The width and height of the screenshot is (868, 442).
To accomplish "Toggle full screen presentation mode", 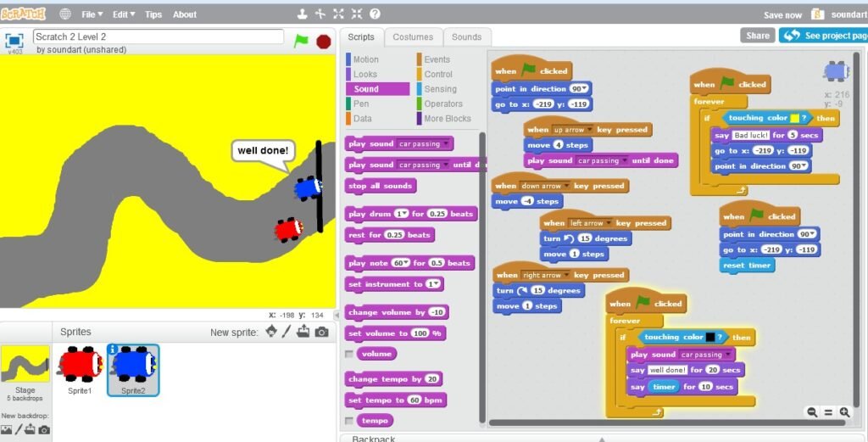I will point(14,41).
